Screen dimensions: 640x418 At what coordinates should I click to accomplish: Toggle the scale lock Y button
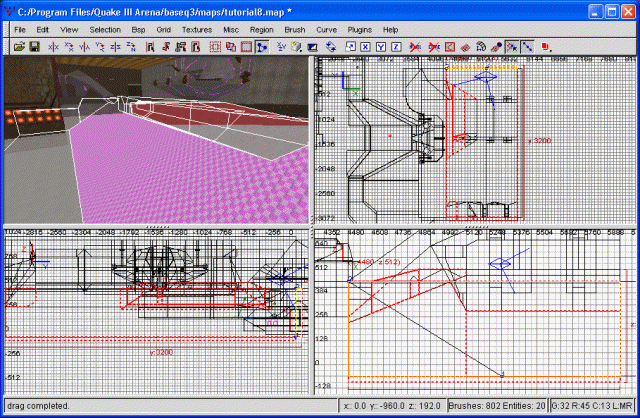click(x=381, y=47)
